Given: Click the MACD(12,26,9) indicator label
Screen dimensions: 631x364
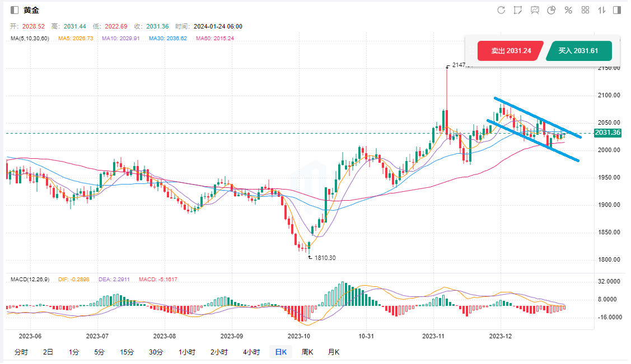Looking at the screenshot, I should click(30, 279).
